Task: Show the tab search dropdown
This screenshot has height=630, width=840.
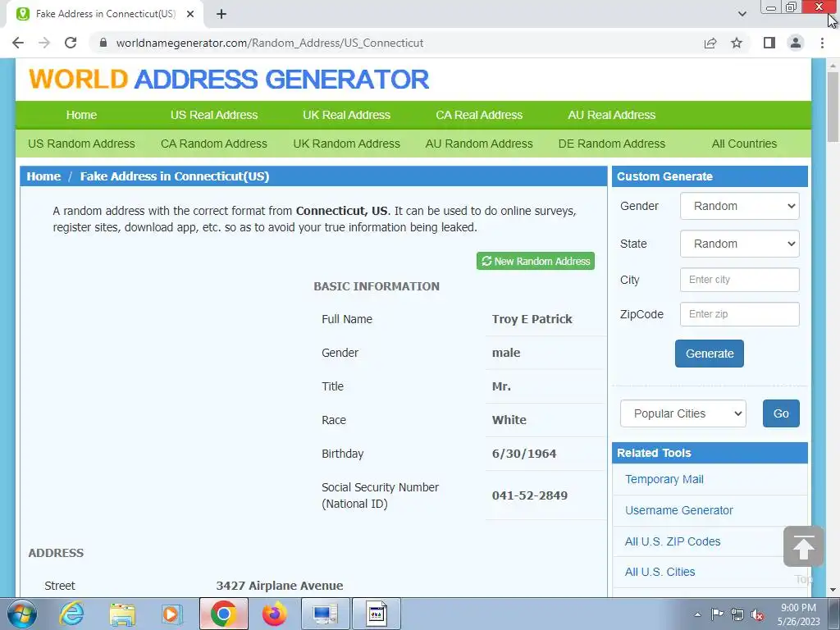Action: tap(742, 14)
